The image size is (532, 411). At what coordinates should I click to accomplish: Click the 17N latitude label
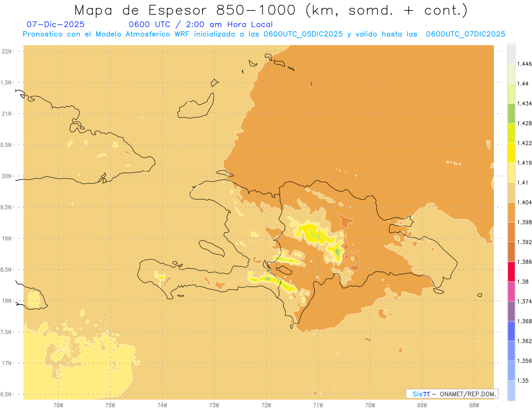(7, 363)
